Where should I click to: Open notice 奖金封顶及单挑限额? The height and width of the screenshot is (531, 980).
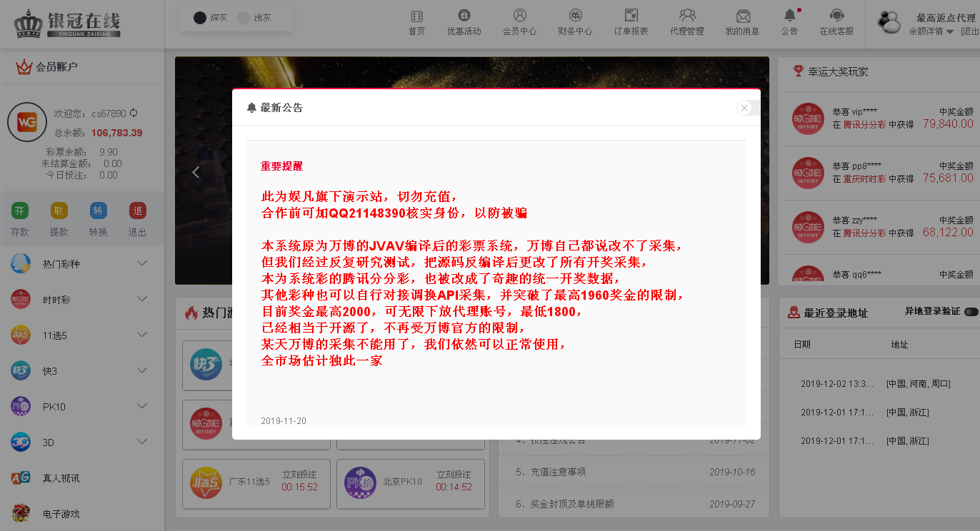[564, 504]
